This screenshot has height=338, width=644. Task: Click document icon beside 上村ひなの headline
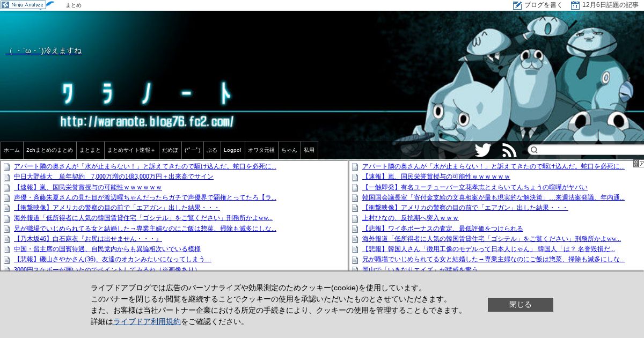click(x=355, y=218)
